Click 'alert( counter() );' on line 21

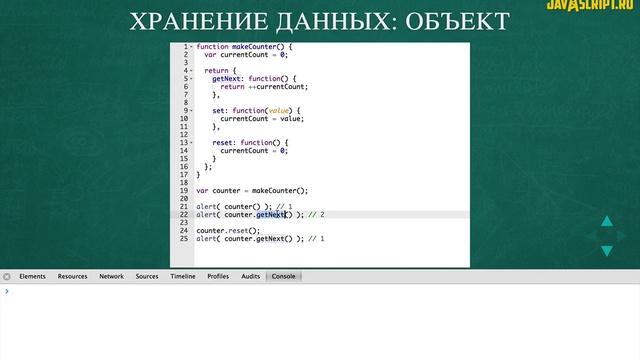point(234,207)
